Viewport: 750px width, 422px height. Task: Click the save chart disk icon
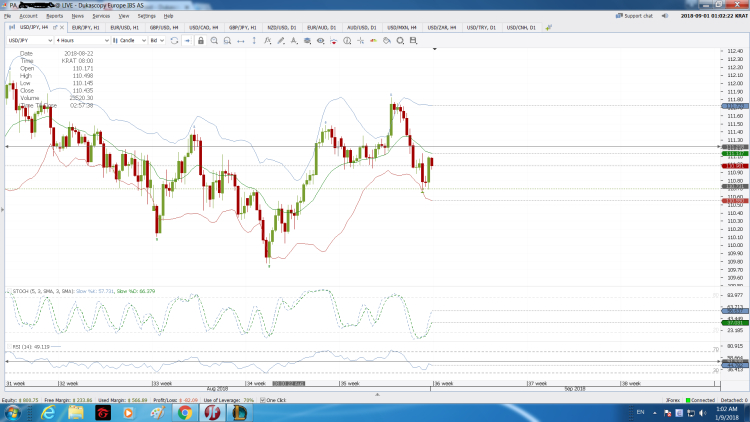(x=414, y=41)
